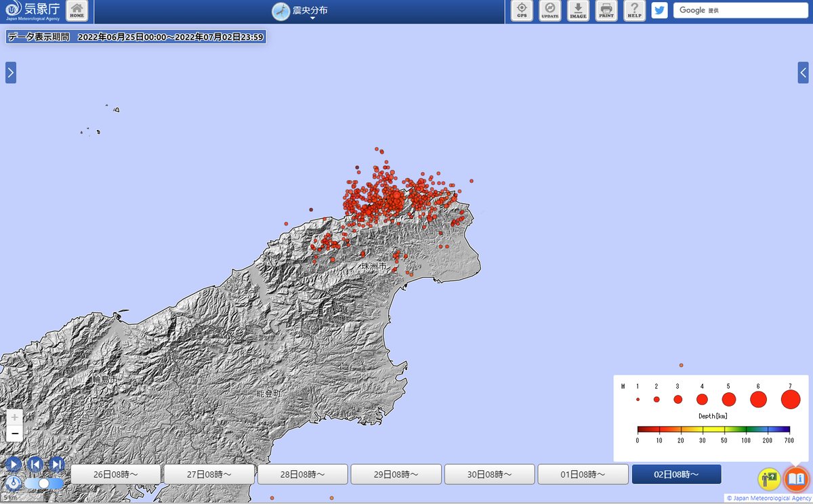Select the 29日08時～ time period
The height and width of the screenshot is (504, 813).
pos(396,474)
